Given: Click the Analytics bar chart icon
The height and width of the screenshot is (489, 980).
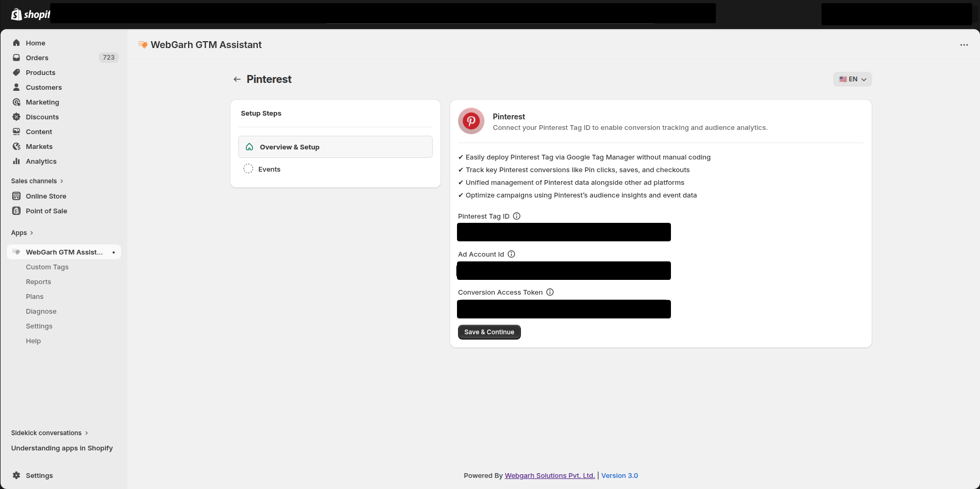Looking at the screenshot, I should tap(16, 161).
